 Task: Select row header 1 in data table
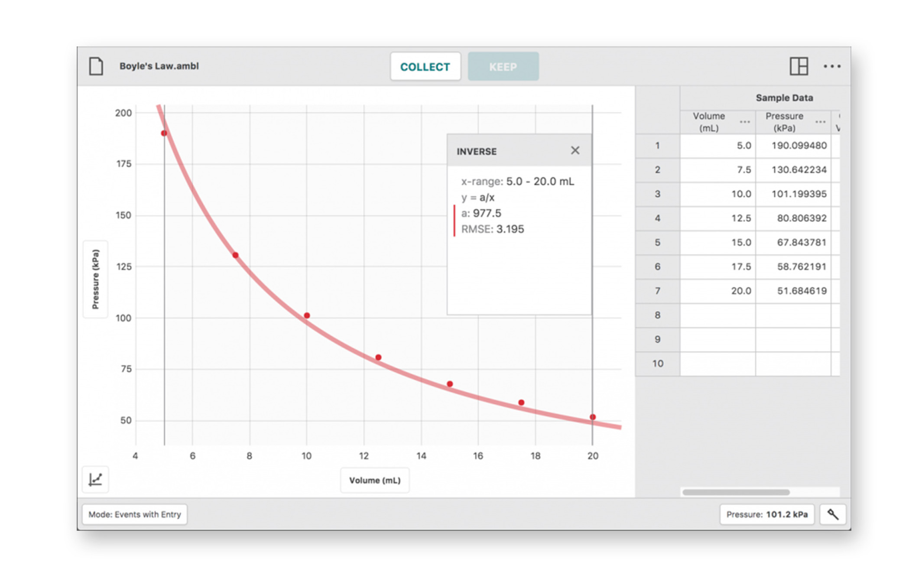coord(658,146)
